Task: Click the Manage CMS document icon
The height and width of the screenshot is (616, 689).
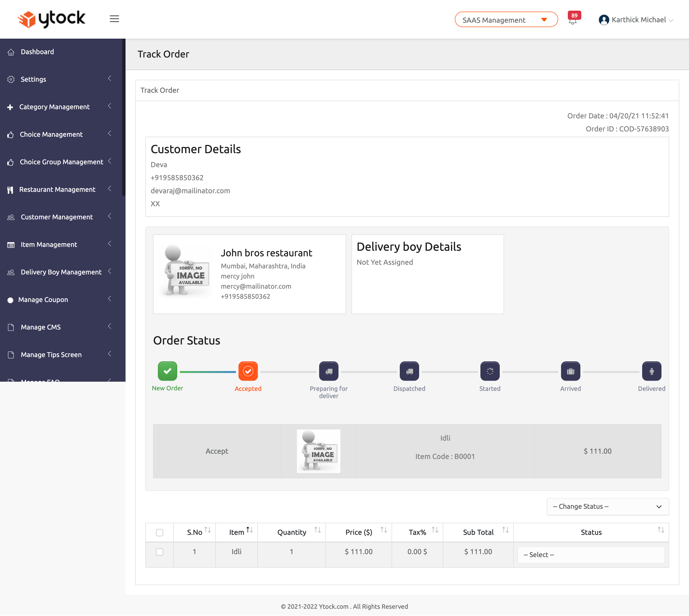Action: [x=11, y=327]
